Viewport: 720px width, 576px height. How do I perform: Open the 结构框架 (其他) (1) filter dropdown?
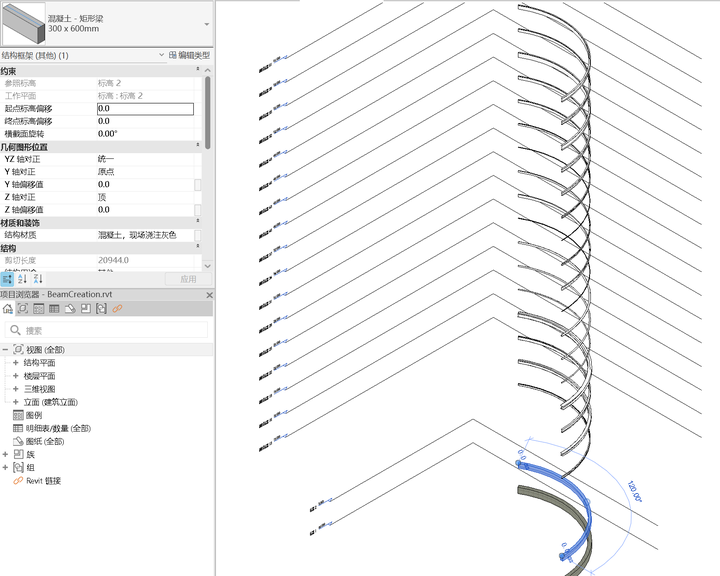click(x=162, y=55)
